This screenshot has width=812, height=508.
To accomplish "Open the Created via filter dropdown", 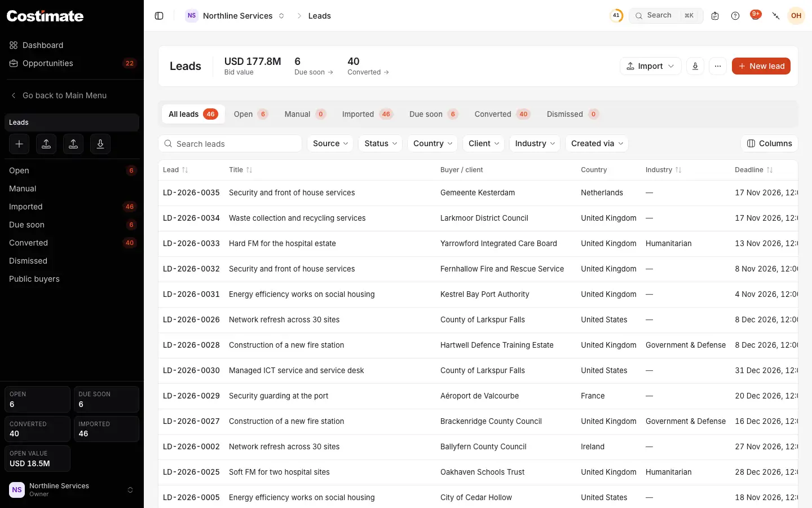I will 597,143.
